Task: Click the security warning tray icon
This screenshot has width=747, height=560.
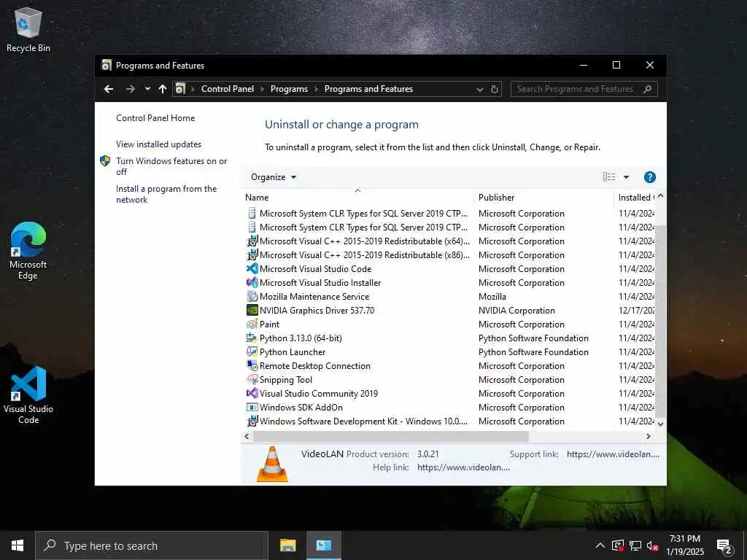Action: pyautogui.click(x=618, y=545)
